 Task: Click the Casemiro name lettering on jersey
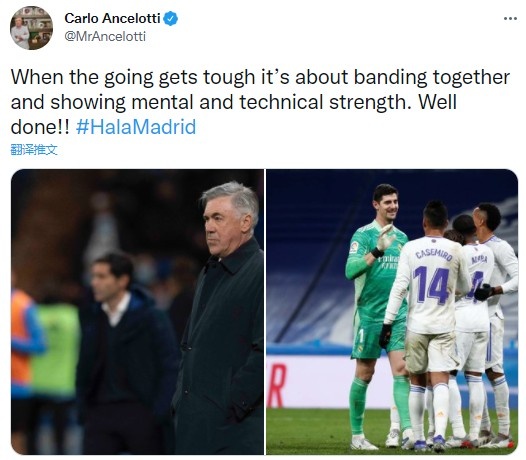click(434, 255)
